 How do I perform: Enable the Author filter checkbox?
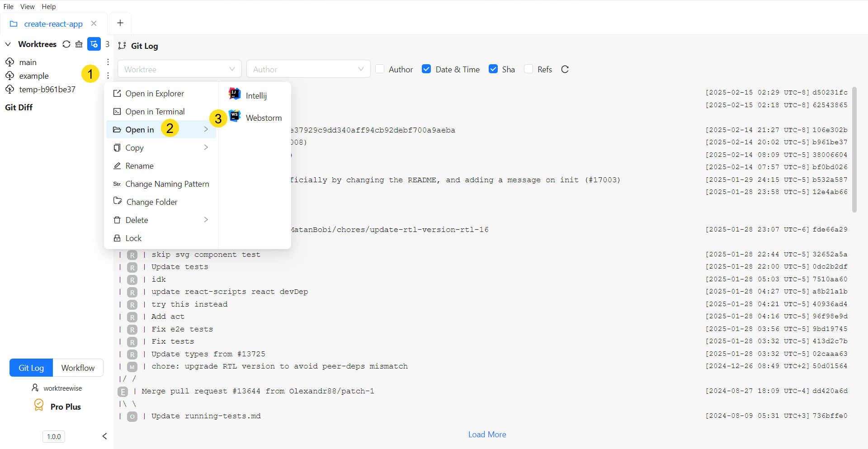(381, 69)
